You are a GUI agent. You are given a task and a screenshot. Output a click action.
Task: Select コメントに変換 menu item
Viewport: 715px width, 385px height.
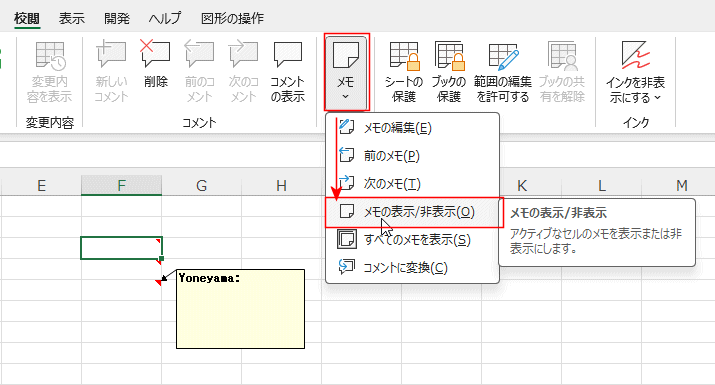(412, 267)
